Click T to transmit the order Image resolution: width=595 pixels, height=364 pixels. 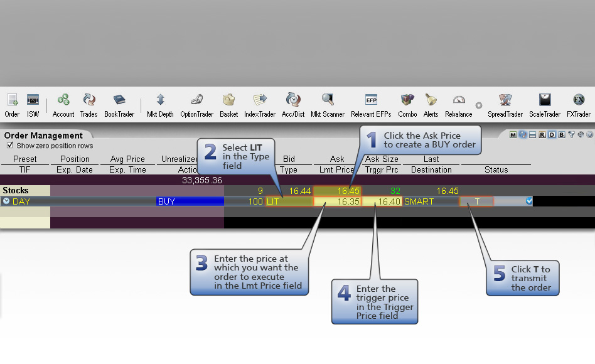pos(476,201)
